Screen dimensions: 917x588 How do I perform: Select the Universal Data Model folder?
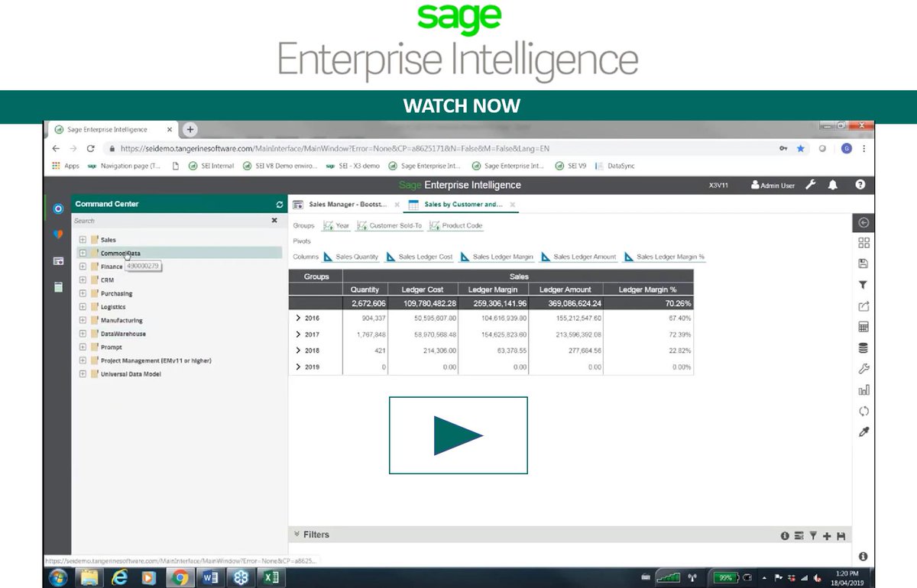click(131, 374)
